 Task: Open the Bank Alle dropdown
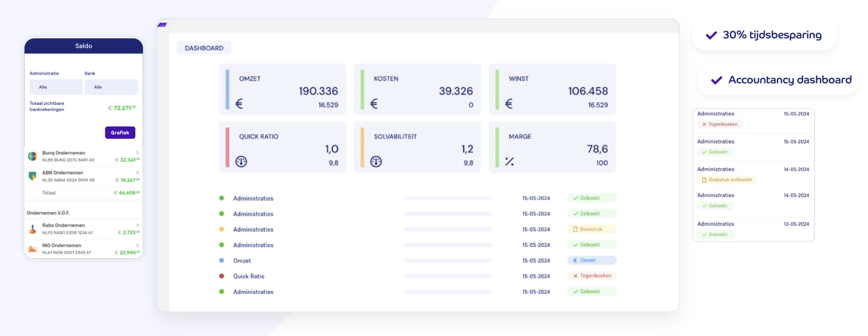click(111, 87)
